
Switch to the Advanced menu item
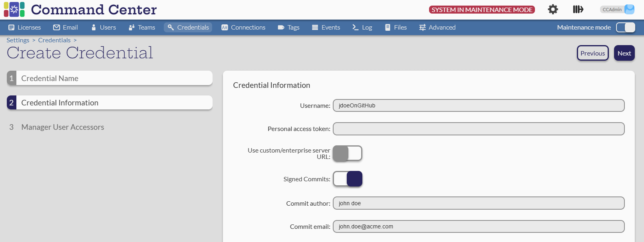coord(437,28)
